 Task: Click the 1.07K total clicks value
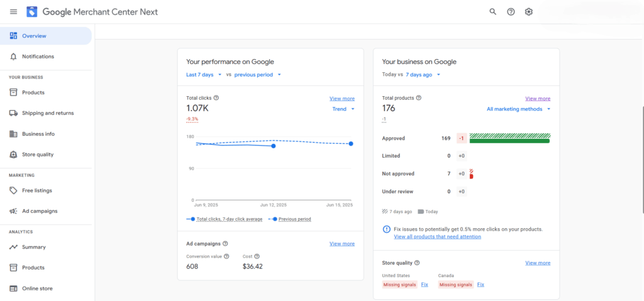click(197, 109)
